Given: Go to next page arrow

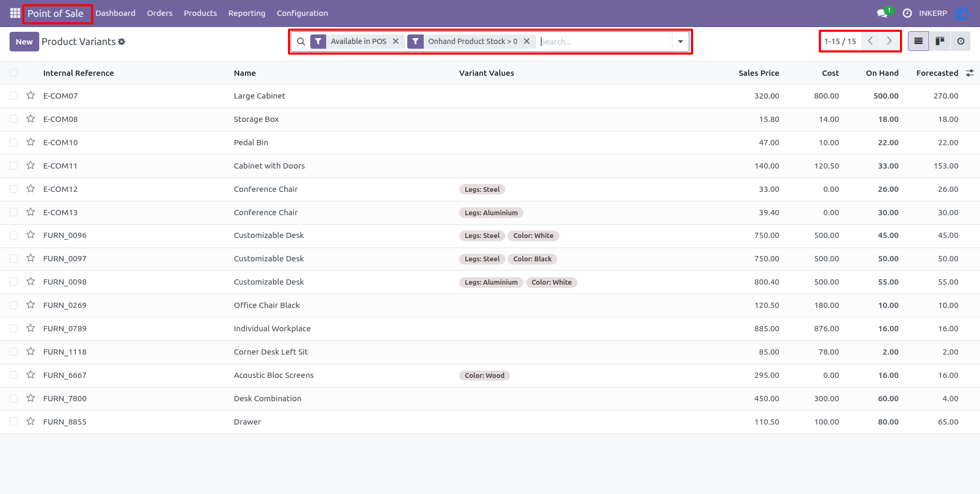Looking at the screenshot, I should pos(889,41).
